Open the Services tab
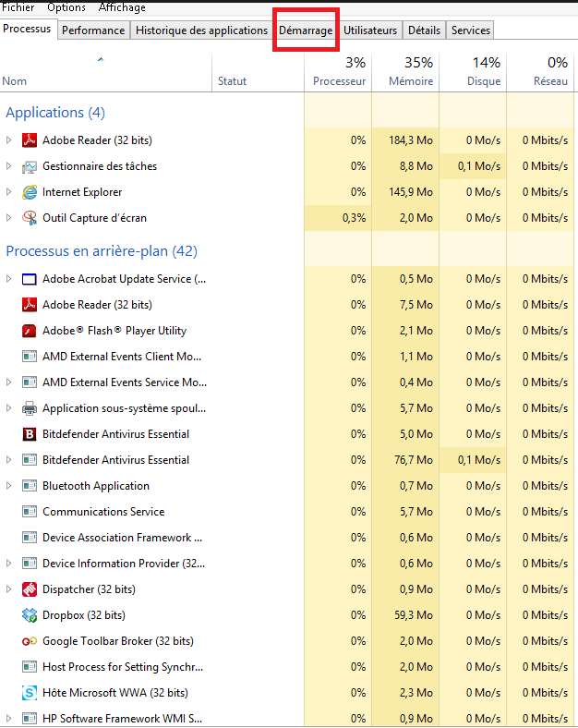The height and width of the screenshot is (728, 578). pyautogui.click(x=470, y=30)
